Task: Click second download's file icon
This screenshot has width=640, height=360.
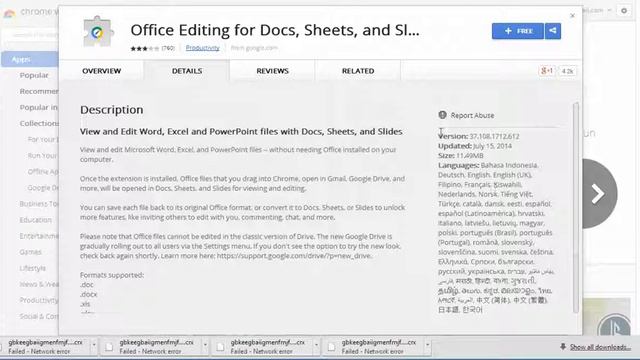Action: click(109, 347)
